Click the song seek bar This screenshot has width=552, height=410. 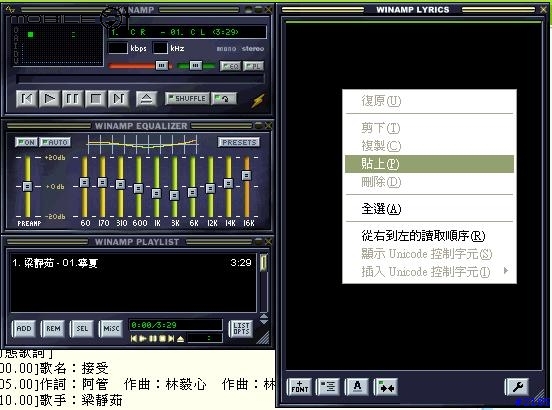coord(140,79)
